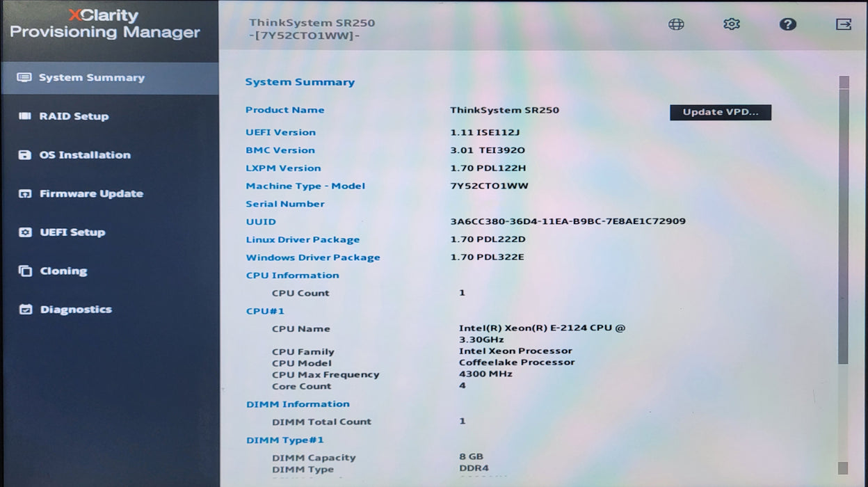Open help with the question mark icon
This screenshot has height=487, width=868.
pos(787,24)
